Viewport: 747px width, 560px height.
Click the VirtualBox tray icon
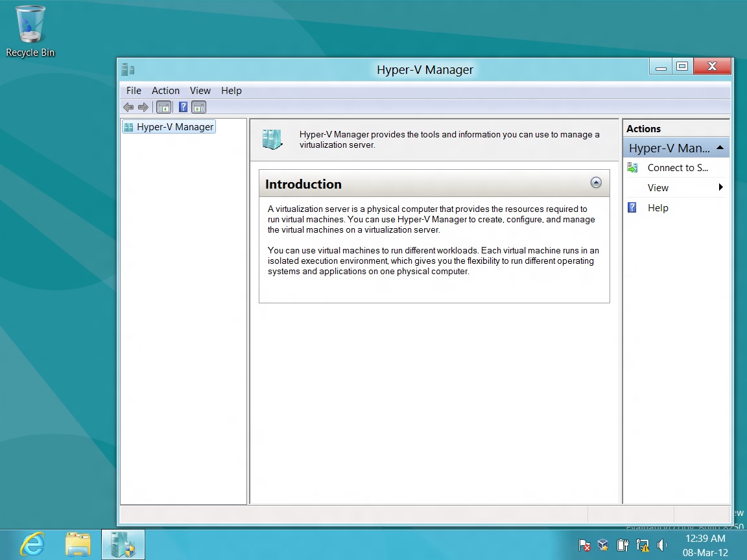[x=603, y=544]
